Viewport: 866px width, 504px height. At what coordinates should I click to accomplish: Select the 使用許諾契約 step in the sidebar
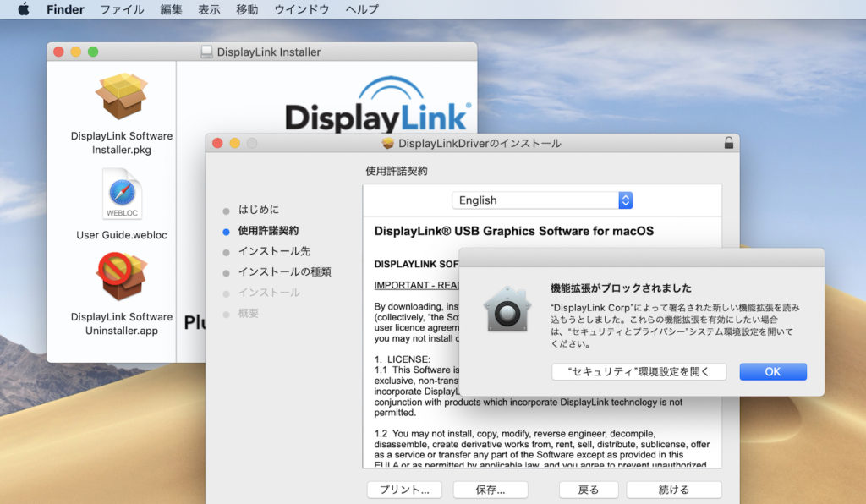(x=268, y=230)
